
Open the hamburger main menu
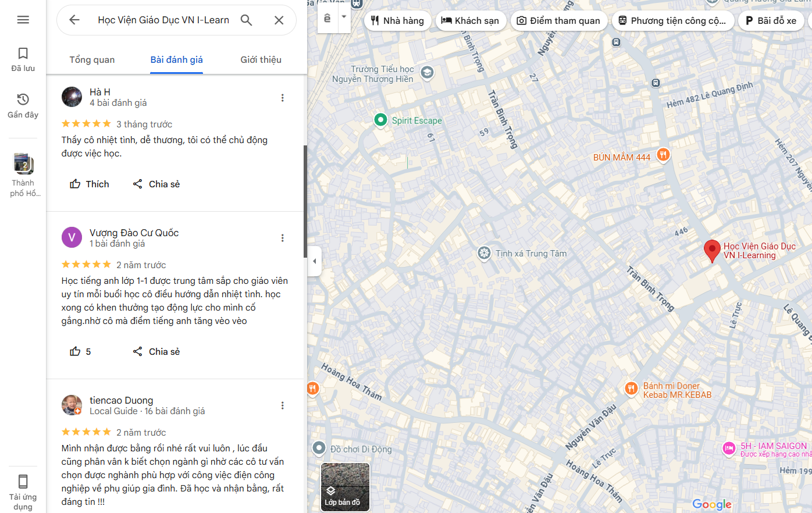[x=23, y=20]
